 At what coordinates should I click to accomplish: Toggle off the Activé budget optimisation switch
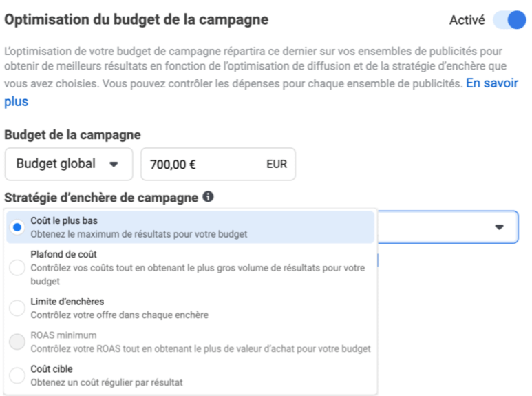point(509,20)
